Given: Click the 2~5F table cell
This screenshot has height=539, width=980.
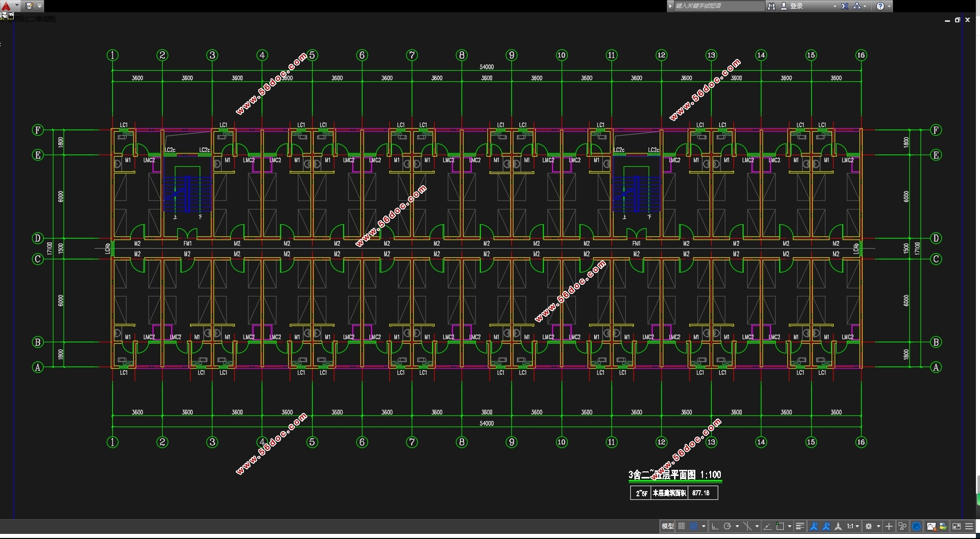Looking at the screenshot, I should click(x=641, y=493).
